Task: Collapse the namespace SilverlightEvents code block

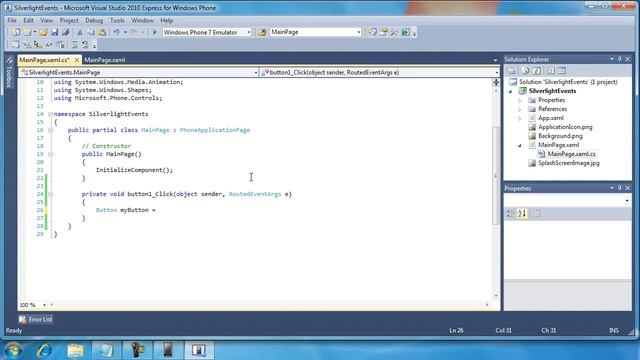Action: pos(51,114)
